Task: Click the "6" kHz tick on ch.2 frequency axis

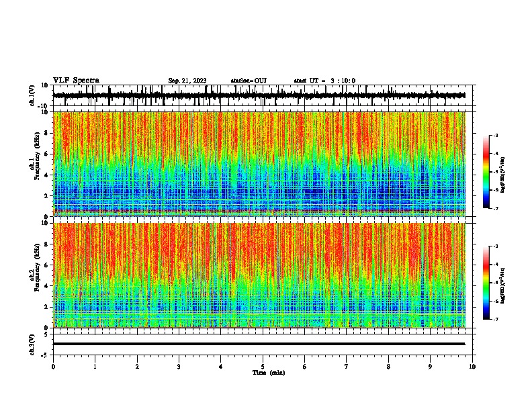Action: [47, 265]
